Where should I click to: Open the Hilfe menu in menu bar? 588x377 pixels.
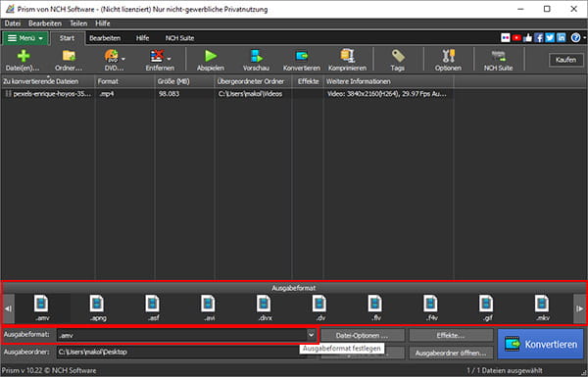point(103,24)
